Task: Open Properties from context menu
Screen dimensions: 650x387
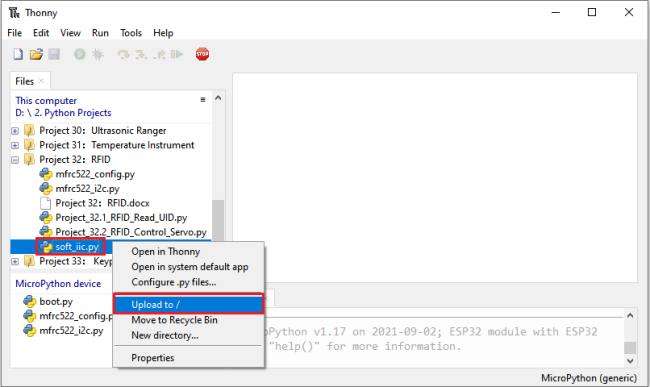Action: pyautogui.click(x=189, y=358)
